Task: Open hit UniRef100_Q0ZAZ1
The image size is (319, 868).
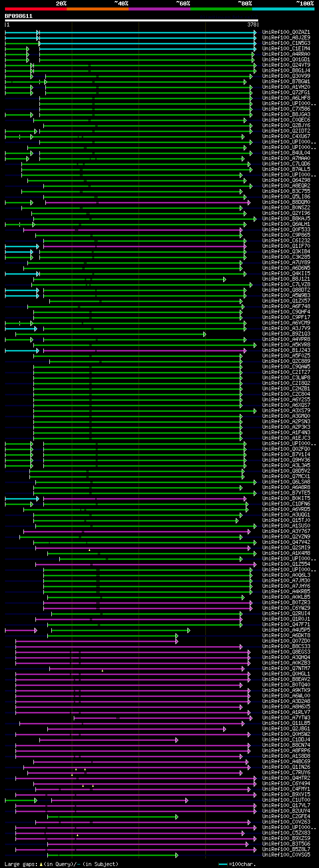Action: [x=286, y=32]
